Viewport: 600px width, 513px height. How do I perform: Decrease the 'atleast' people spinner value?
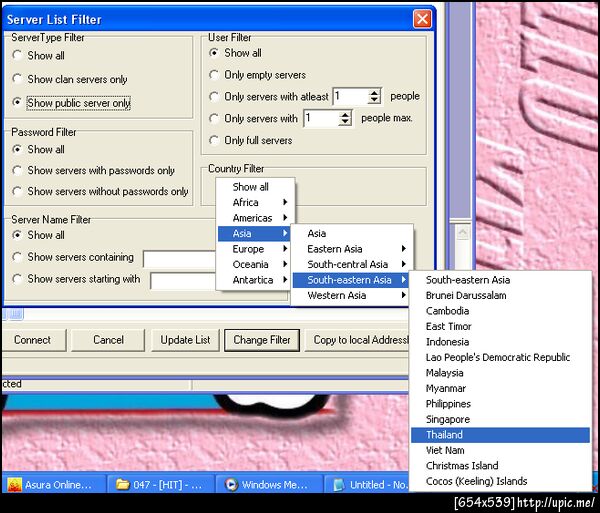coord(374,100)
